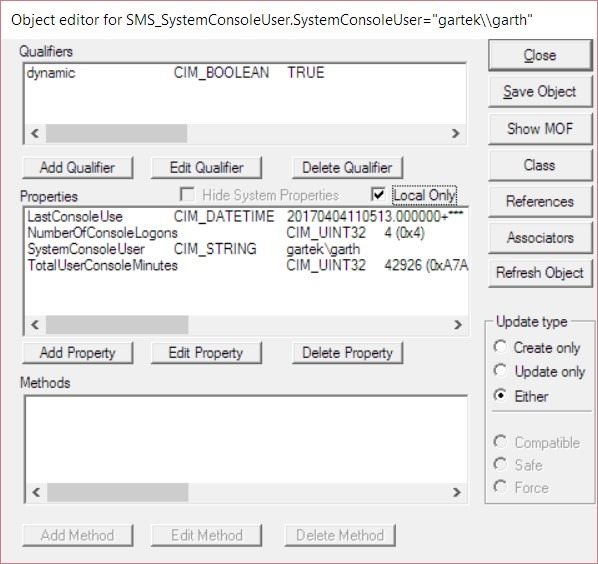The width and height of the screenshot is (598, 564).
Task: Open Associators for this object
Action: pos(540,238)
